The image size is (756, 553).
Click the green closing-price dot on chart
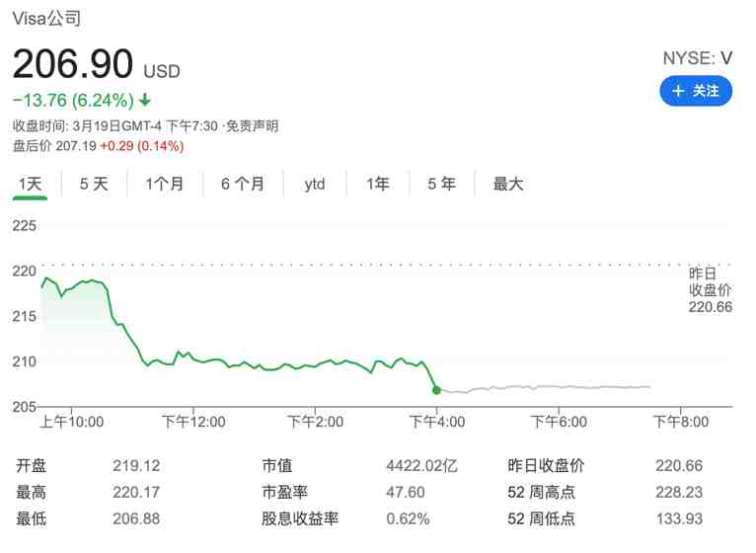coord(436,390)
